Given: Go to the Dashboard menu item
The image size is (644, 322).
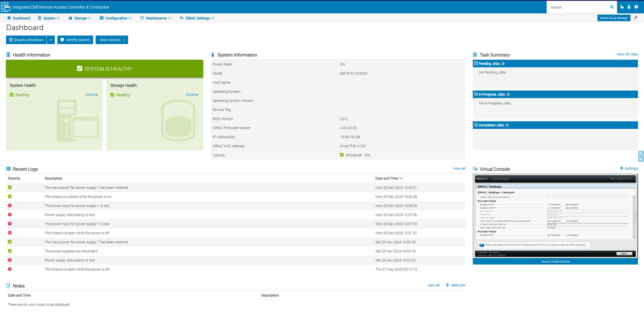Looking at the screenshot, I should 18,18.
